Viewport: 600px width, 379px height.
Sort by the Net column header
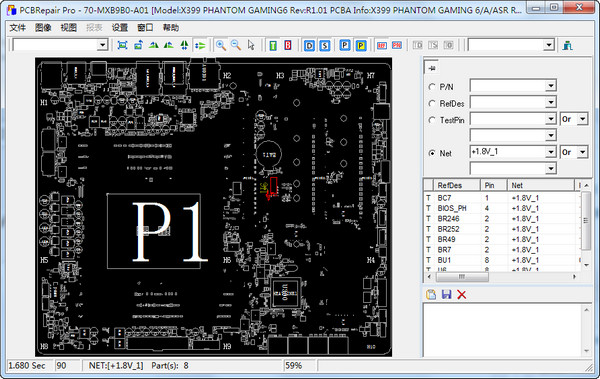pyautogui.click(x=541, y=185)
